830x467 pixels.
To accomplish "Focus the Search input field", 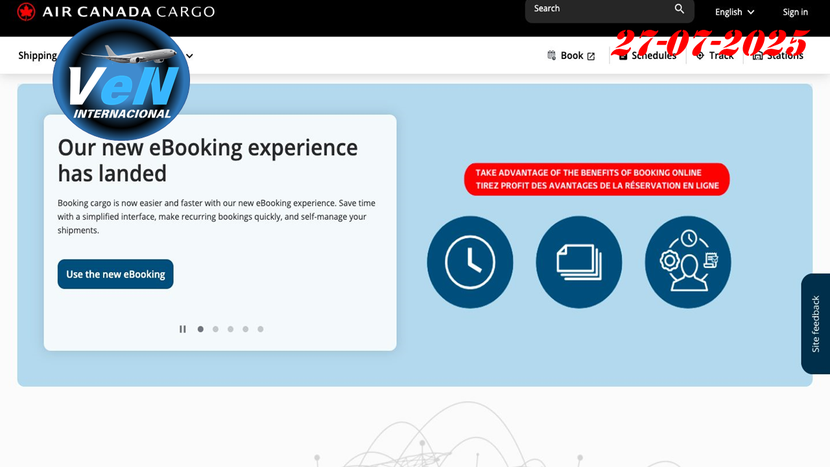I will coord(609,9).
